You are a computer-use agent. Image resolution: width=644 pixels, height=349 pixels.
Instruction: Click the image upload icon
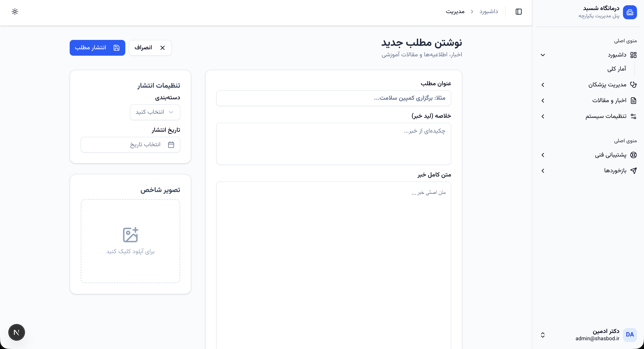click(x=130, y=235)
